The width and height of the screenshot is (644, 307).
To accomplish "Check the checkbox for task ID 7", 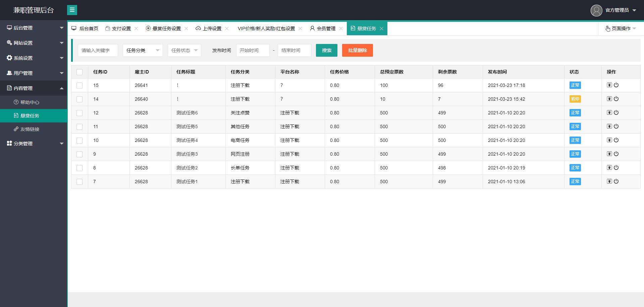I will pyautogui.click(x=79, y=182).
